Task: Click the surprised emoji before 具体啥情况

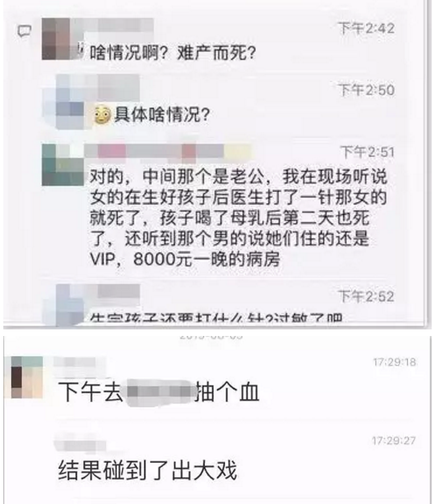Action: [103, 115]
